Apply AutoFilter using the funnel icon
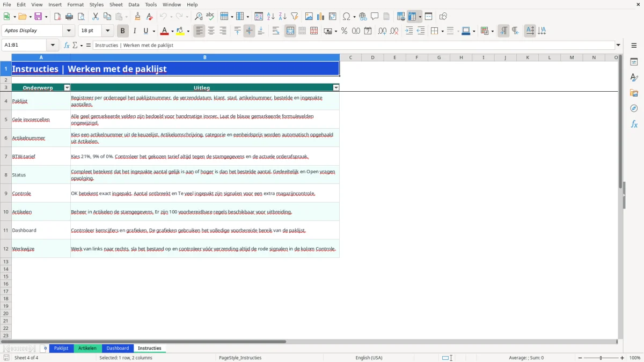Screen dimensions: 644x362 pos(295,17)
